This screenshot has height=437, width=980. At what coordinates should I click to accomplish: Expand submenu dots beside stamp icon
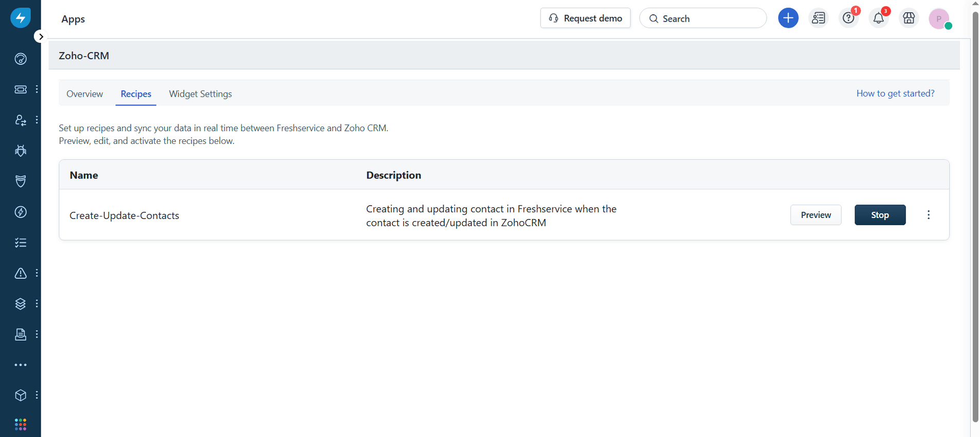tap(37, 334)
